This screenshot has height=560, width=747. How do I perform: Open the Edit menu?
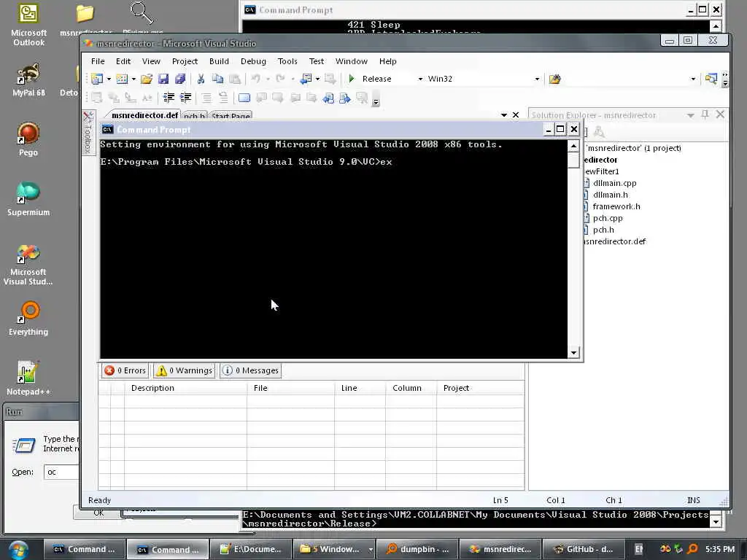[123, 61]
